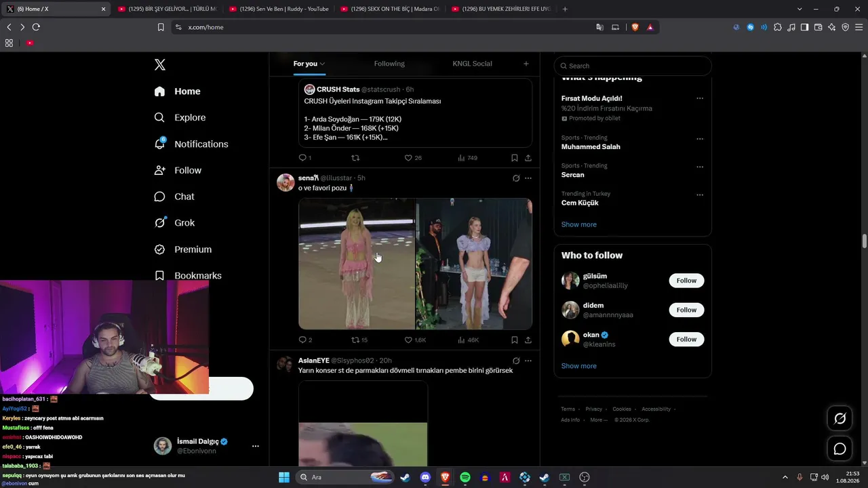The width and height of the screenshot is (868, 488).
Task: Open the right photo in sena's post
Action: click(474, 264)
